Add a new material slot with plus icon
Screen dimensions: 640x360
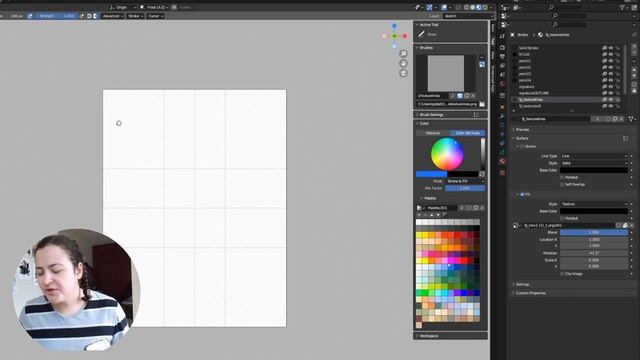click(634, 47)
